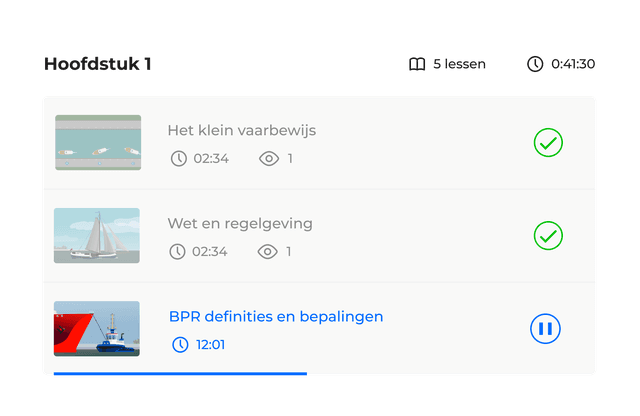Click clock icon under Het klein vaarbewijs

click(178, 158)
